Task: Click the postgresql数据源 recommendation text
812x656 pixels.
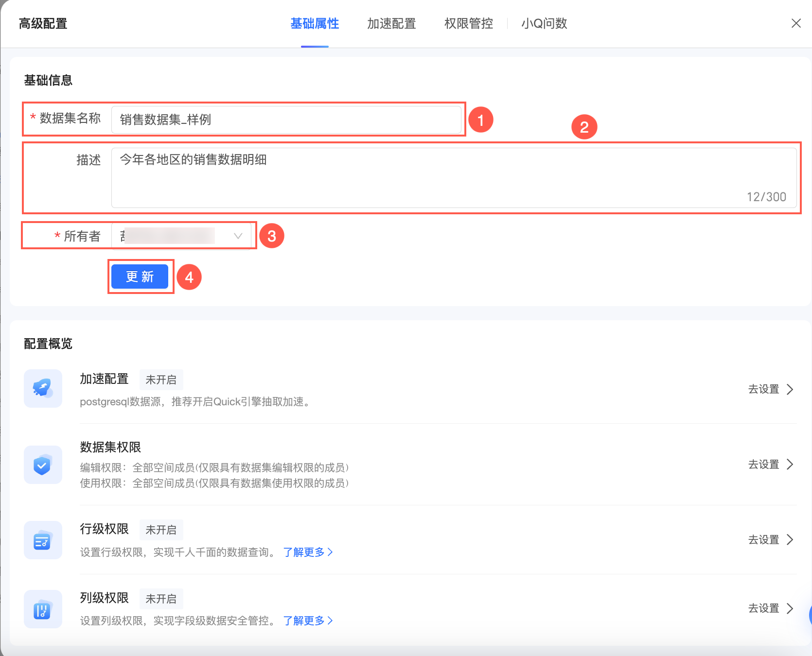Action: [x=195, y=402]
